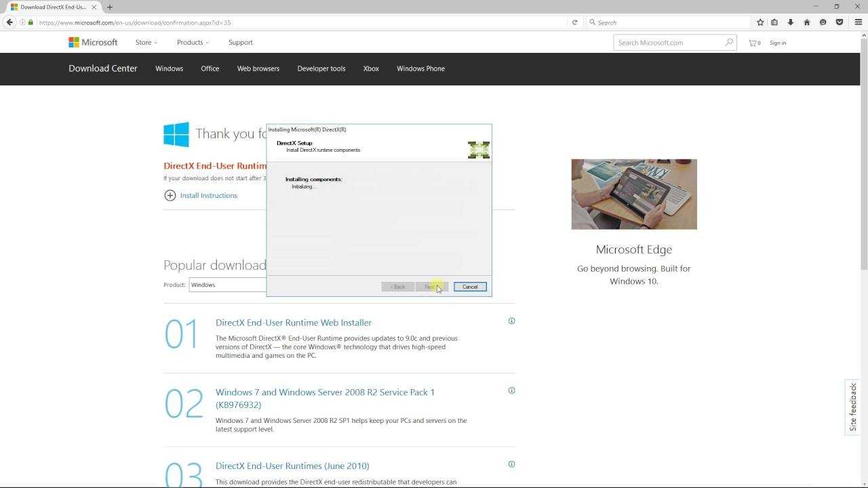Go to the Firefox home page icon
This screenshot has height=488, width=868.
[806, 22]
